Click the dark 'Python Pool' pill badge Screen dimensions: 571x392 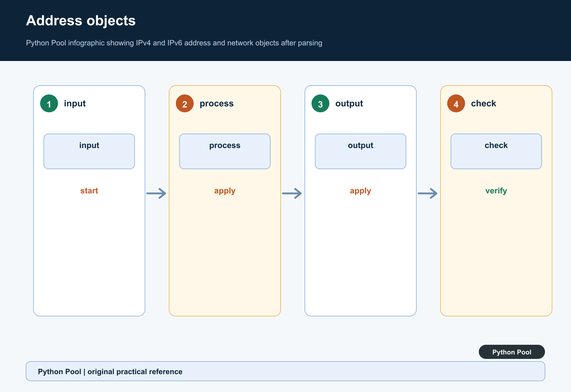click(512, 352)
